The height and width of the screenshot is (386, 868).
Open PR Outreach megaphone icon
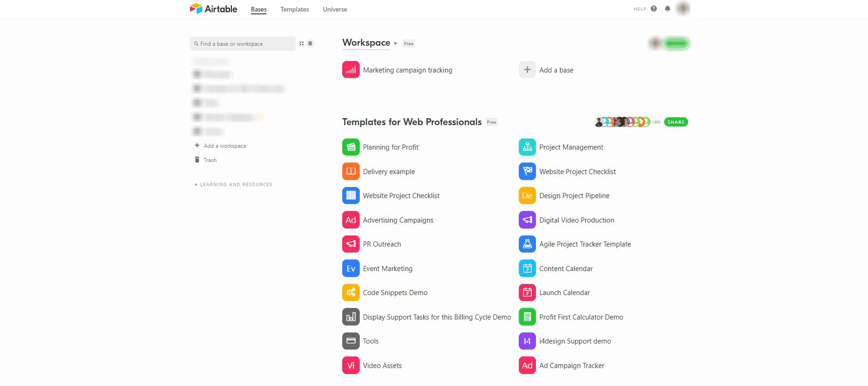(x=351, y=244)
